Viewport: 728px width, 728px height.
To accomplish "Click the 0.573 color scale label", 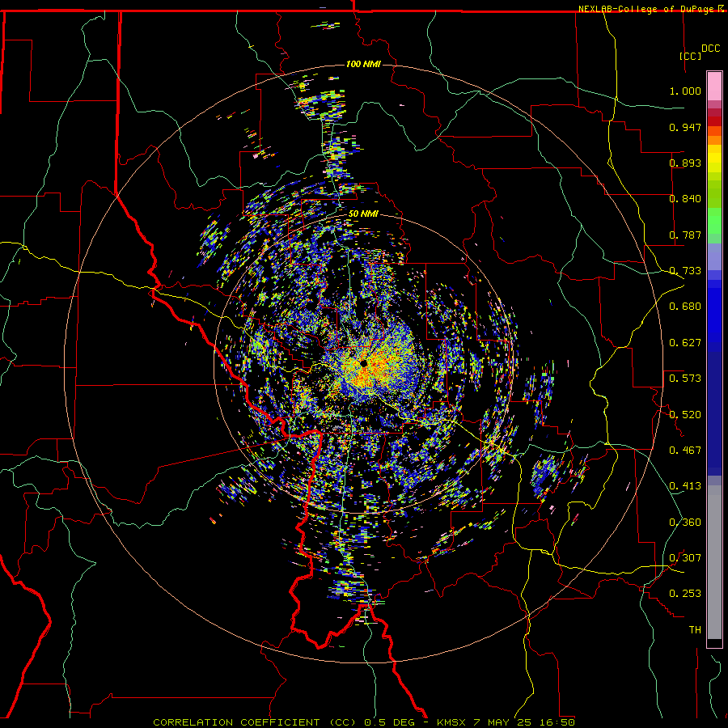I will click(x=685, y=379).
